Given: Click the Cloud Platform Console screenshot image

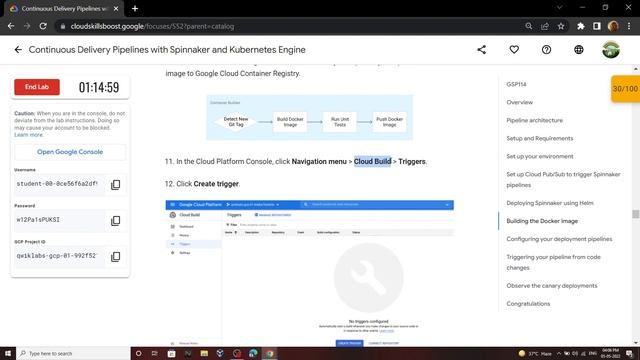Looking at the screenshot, I should [309, 273].
